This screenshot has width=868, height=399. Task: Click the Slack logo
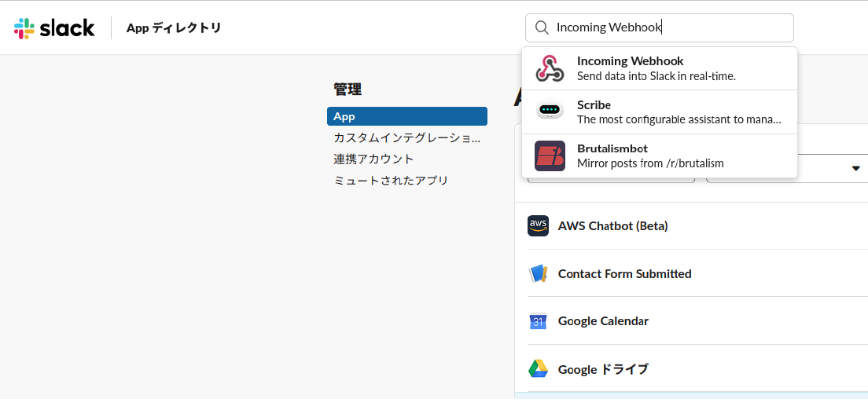coord(54,28)
